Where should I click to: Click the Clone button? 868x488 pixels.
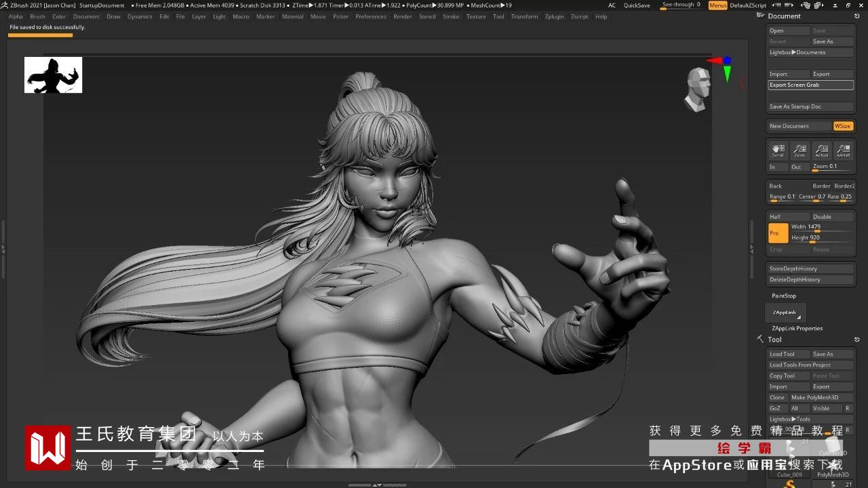point(777,398)
